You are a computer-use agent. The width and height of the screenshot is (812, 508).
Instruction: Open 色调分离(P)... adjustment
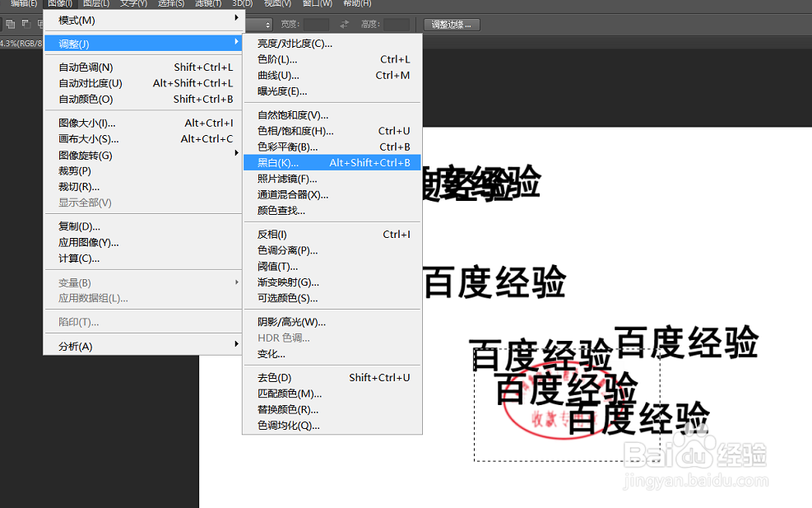pos(332,250)
